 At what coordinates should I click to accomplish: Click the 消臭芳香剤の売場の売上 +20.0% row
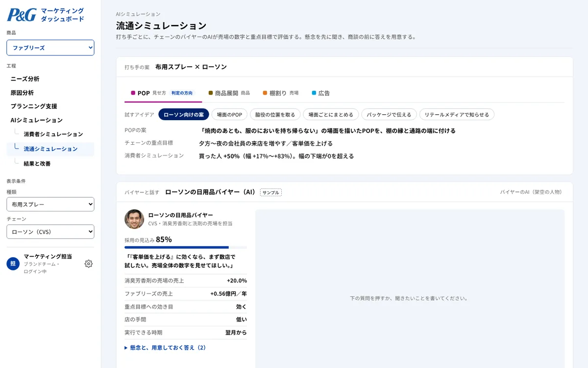[x=186, y=281]
